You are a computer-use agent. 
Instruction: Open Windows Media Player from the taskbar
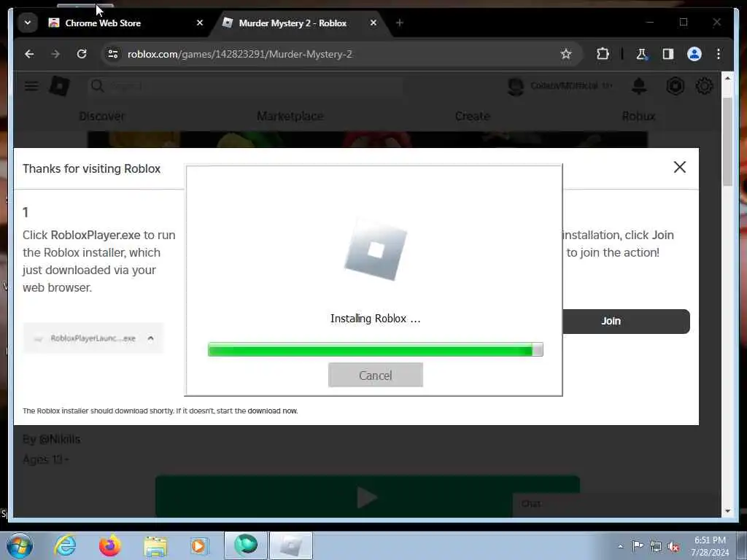click(199, 545)
